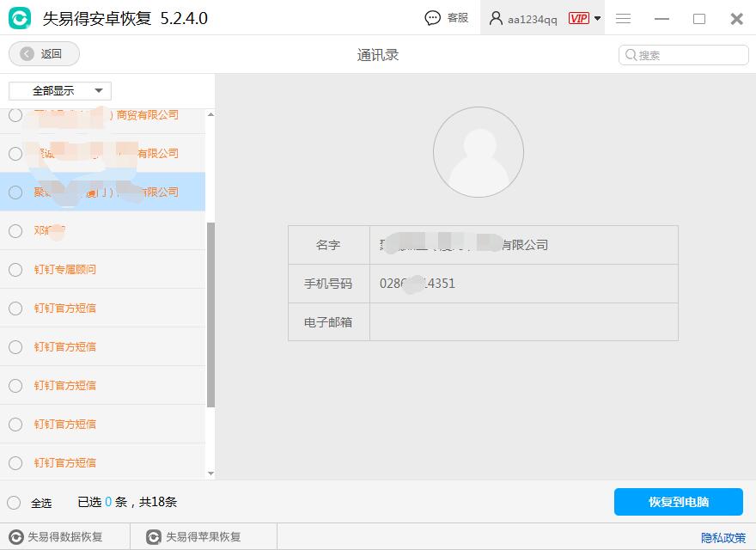Open the 全部显示 filter dropdown
The image size is (756, 550).
coord(58,90)
